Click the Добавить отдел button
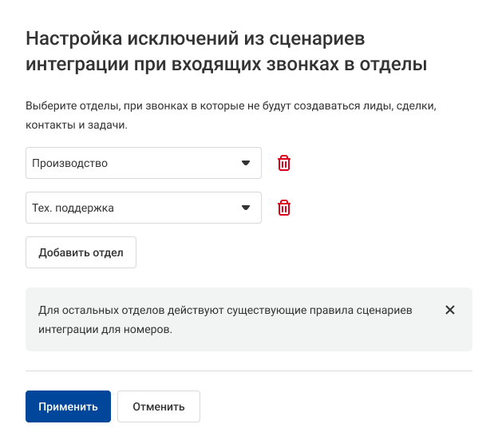Screen dimensions: 498x448 tap(81, 252)
